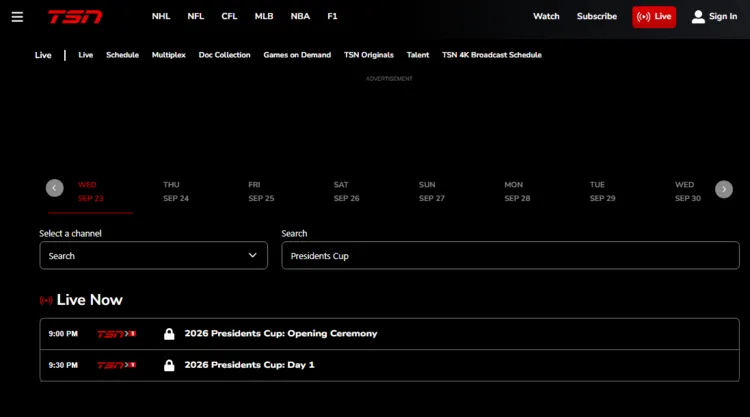Screen dimensions: 750x417
Task: Open the NFL section
Action: [x=196, y=16]
